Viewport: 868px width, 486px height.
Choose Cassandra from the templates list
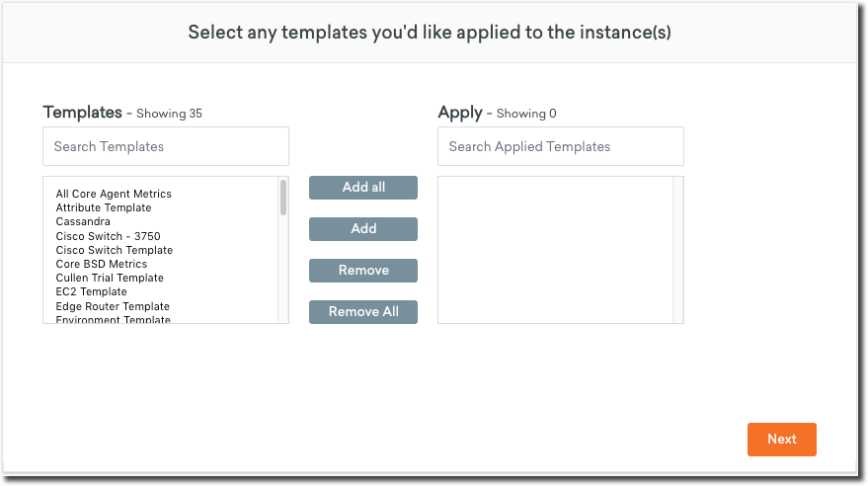(x=83, y=222)
